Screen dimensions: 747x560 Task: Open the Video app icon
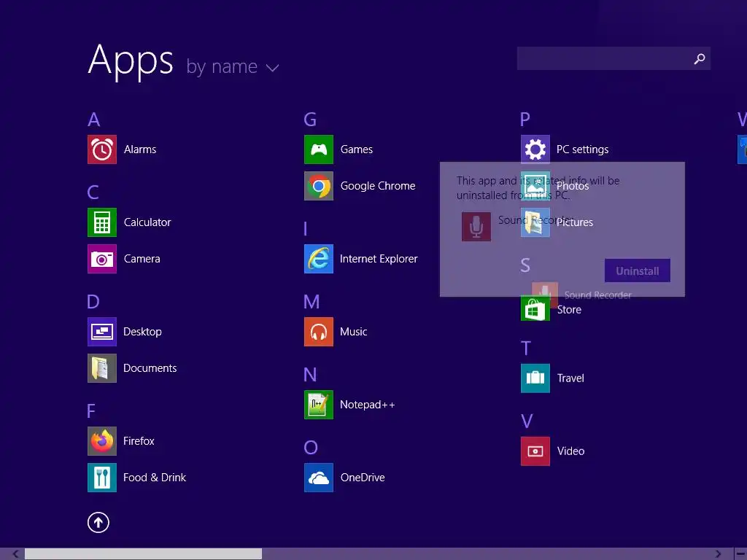(x=535, y=451)
